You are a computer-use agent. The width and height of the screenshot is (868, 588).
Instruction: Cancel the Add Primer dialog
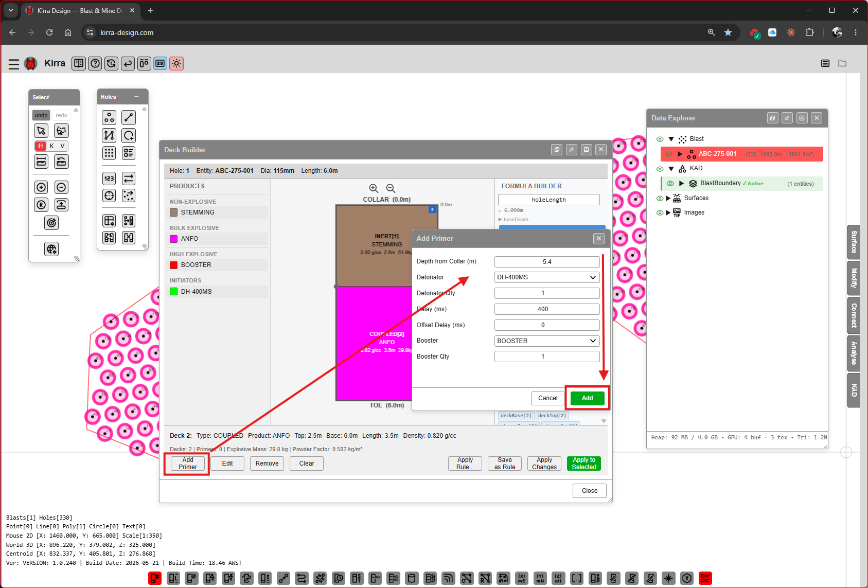pyautogui.click(x=548, y=398)
